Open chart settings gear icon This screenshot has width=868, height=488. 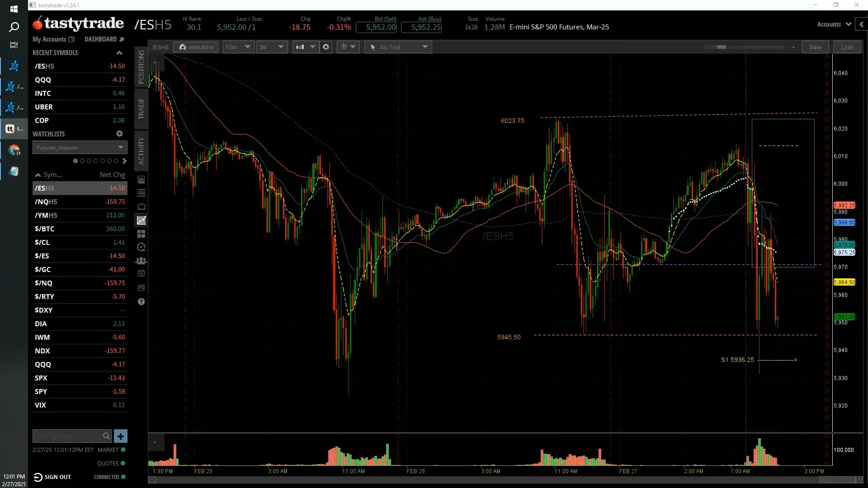click(326, 47)
